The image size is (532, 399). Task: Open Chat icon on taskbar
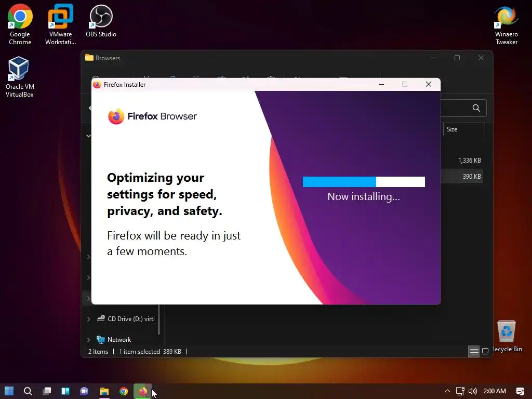84,391
